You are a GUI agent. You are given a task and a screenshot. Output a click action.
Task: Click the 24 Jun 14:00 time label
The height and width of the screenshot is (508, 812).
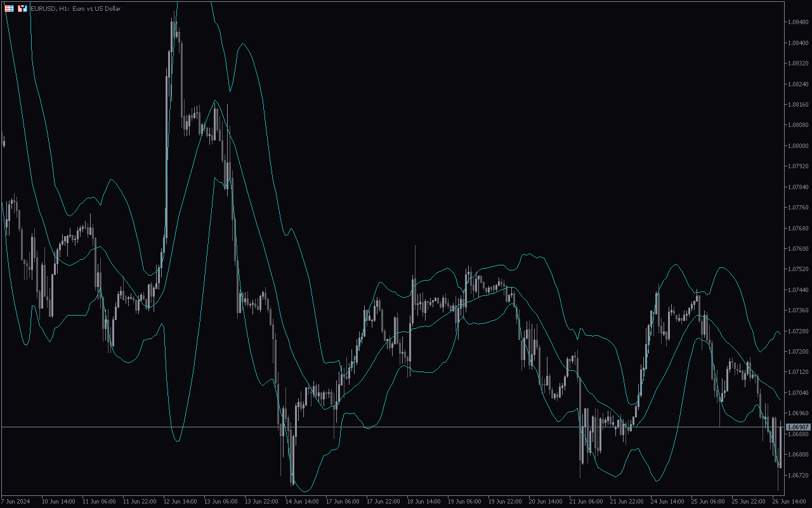[667, 502]
